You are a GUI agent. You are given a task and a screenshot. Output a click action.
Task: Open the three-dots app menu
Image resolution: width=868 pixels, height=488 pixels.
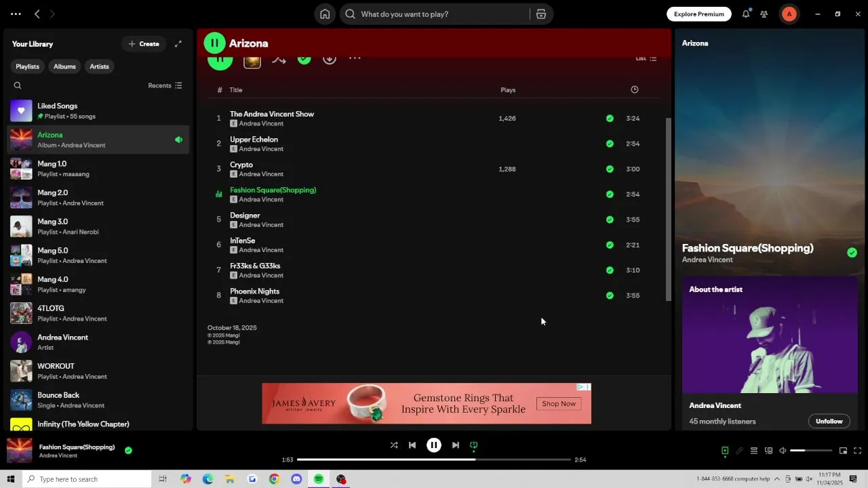pyautogui.click(x=16, y=14)
